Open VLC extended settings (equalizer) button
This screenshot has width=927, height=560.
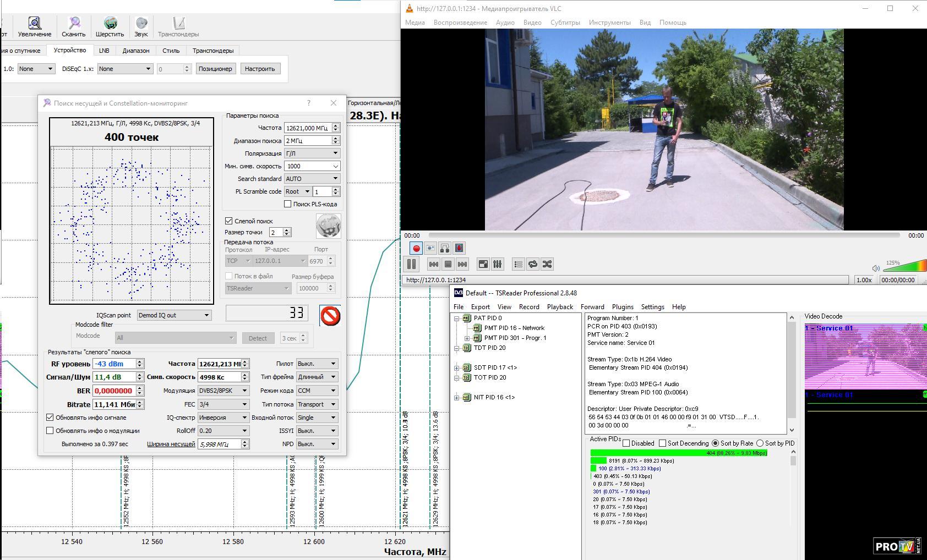[498, 264]
